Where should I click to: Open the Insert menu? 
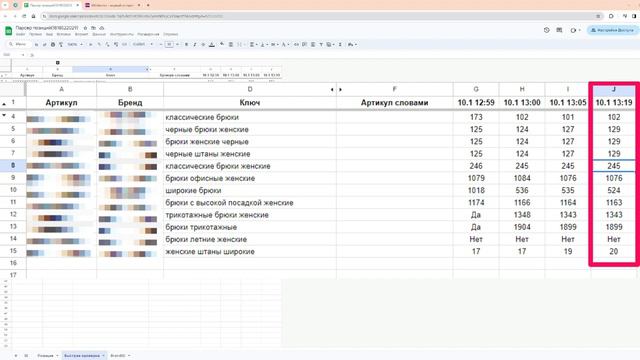pos(63,34)
